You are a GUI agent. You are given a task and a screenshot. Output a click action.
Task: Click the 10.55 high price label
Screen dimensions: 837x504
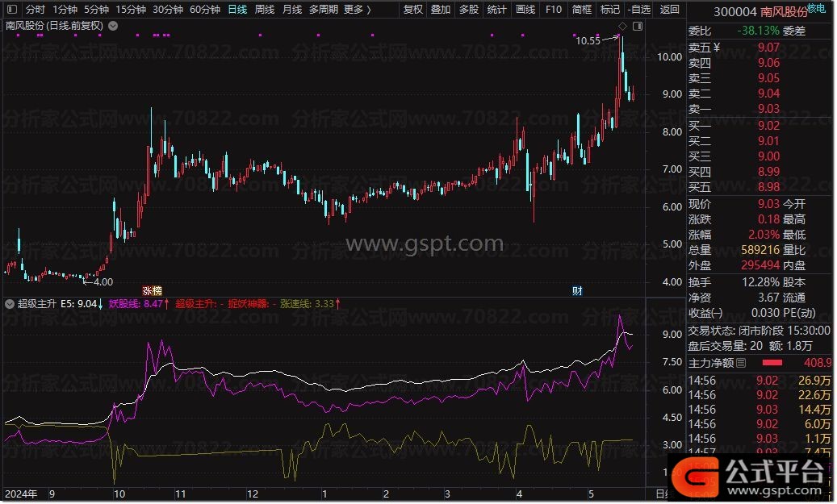tap(588, 40)
